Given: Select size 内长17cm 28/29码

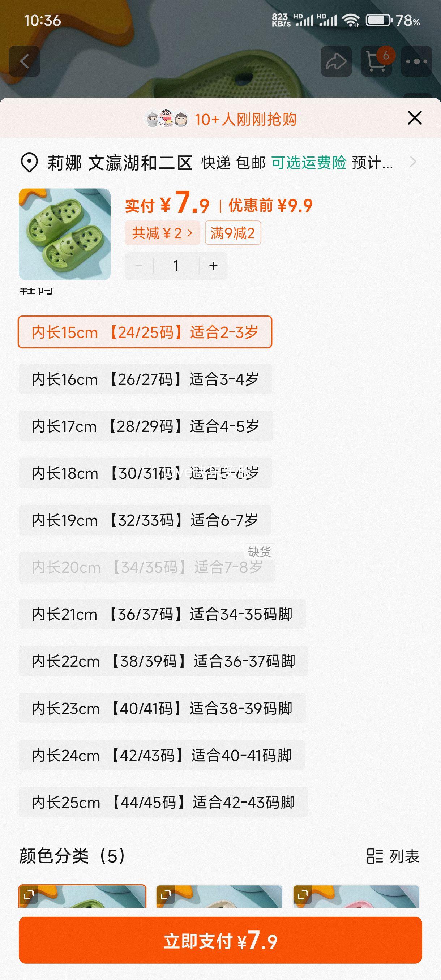Looking at the screenshot, I should 146,426.
